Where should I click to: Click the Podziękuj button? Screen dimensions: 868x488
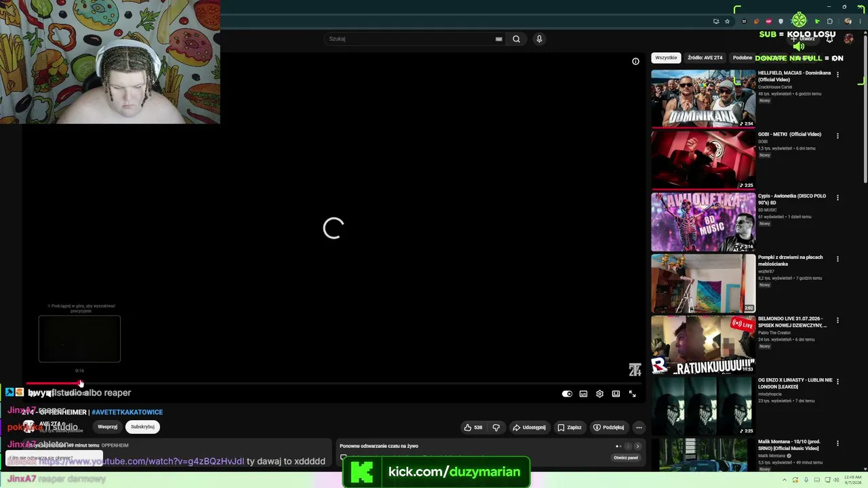609,428
